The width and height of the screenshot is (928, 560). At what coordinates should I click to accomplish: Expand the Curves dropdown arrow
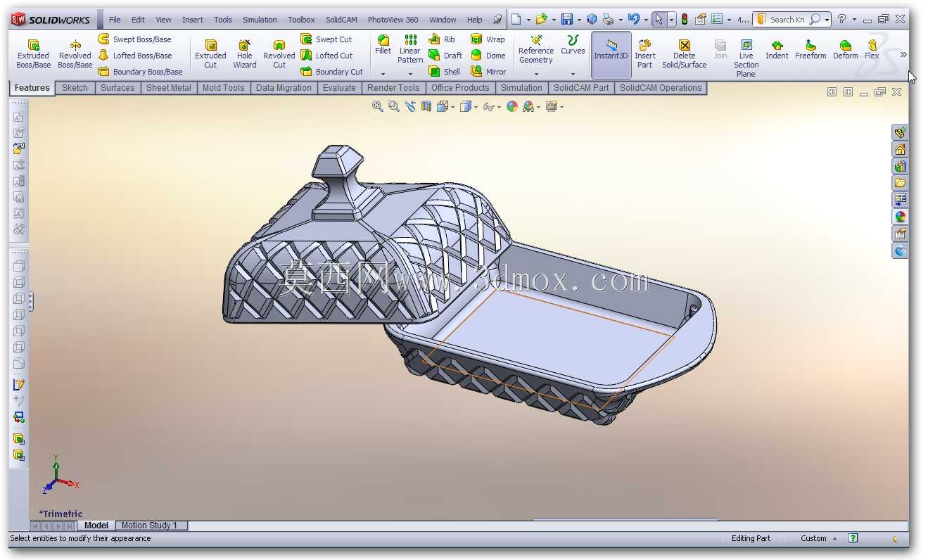point(573,74)
